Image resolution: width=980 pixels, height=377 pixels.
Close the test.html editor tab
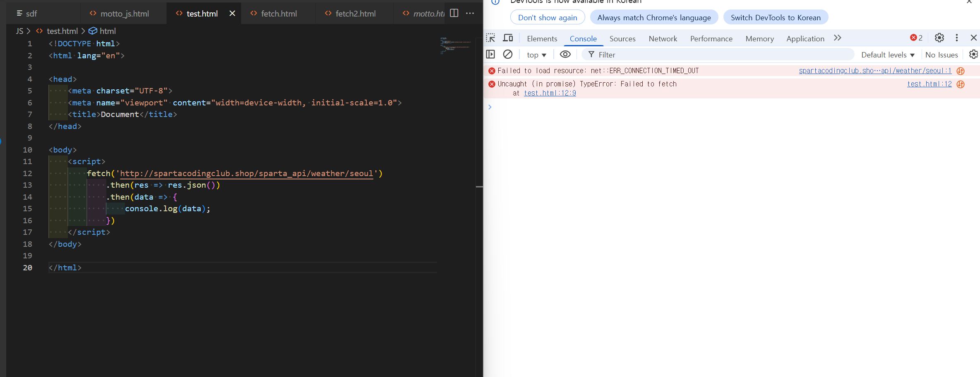[x=232, y=14]
